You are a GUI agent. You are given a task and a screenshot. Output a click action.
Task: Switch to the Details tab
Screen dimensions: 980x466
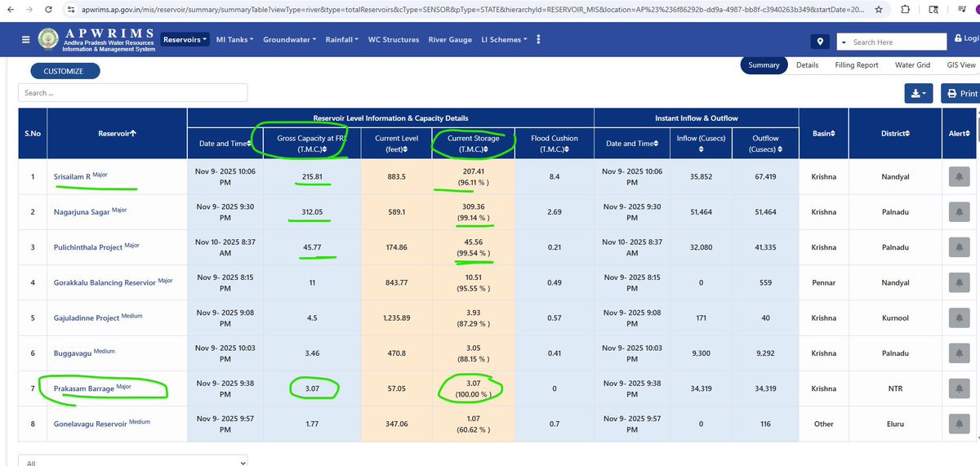(807, 65)
